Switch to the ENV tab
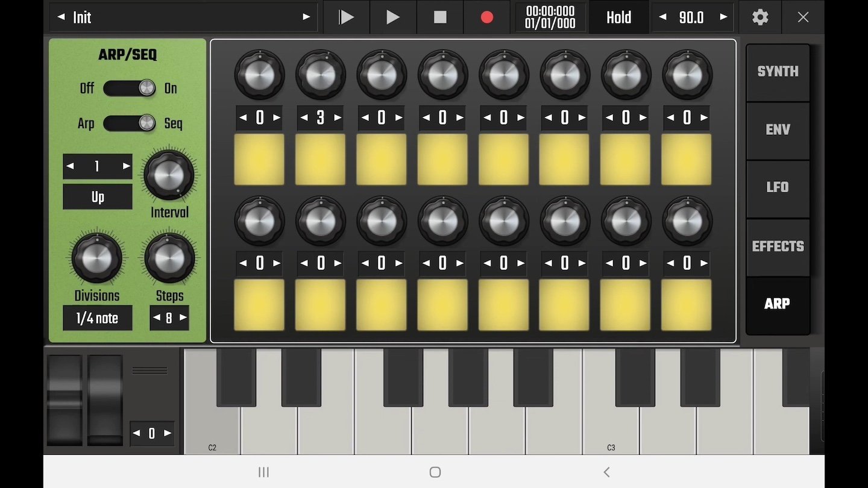The image size is (868, 488). pos(778,130)
